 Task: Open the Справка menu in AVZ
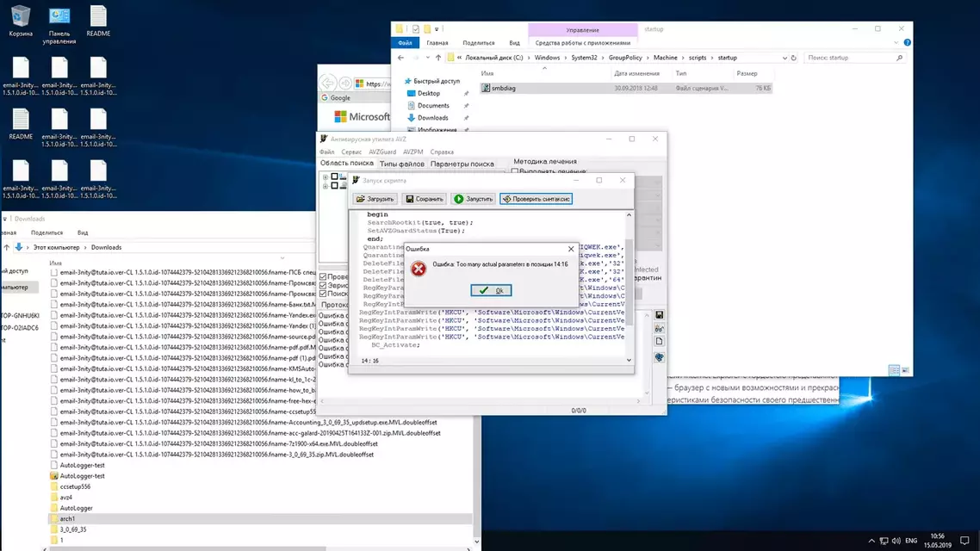(x=442, y=152)
